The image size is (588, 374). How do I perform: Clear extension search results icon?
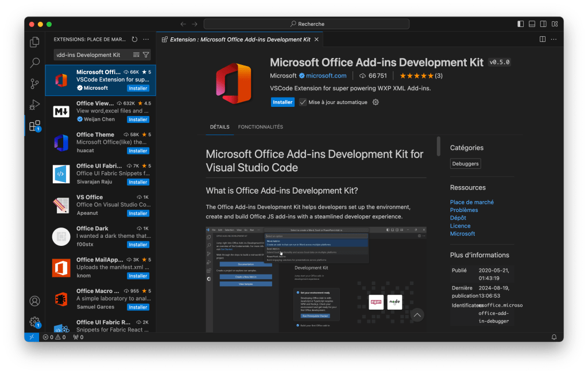(136, 55)
